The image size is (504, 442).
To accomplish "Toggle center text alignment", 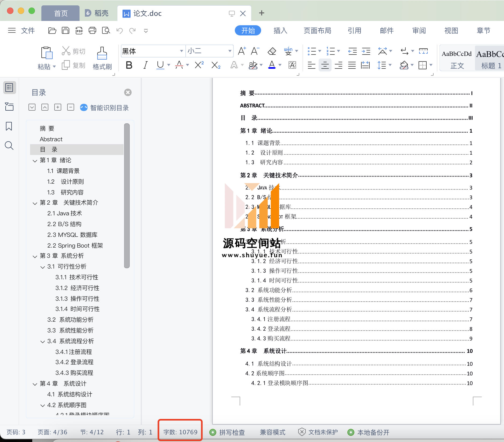I will coord(325,65).
